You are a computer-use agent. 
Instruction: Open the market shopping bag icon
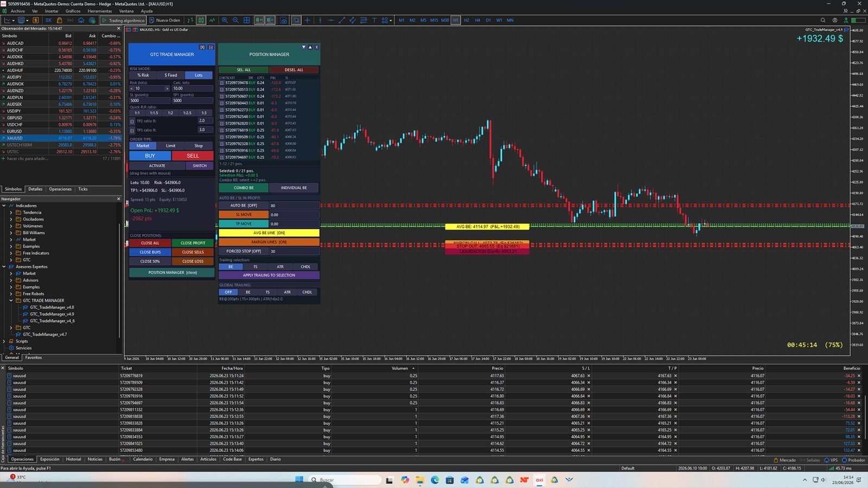[x=59, y=20]
